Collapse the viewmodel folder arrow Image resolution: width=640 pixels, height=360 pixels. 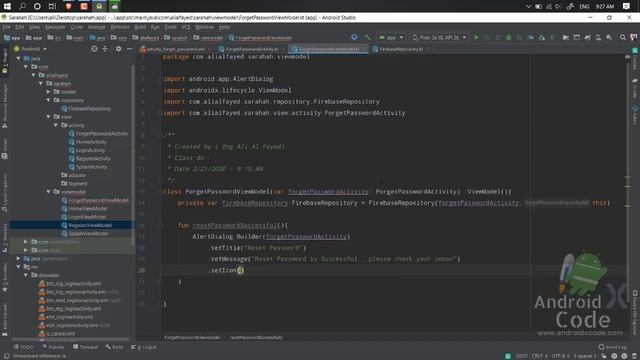(49, 191)
